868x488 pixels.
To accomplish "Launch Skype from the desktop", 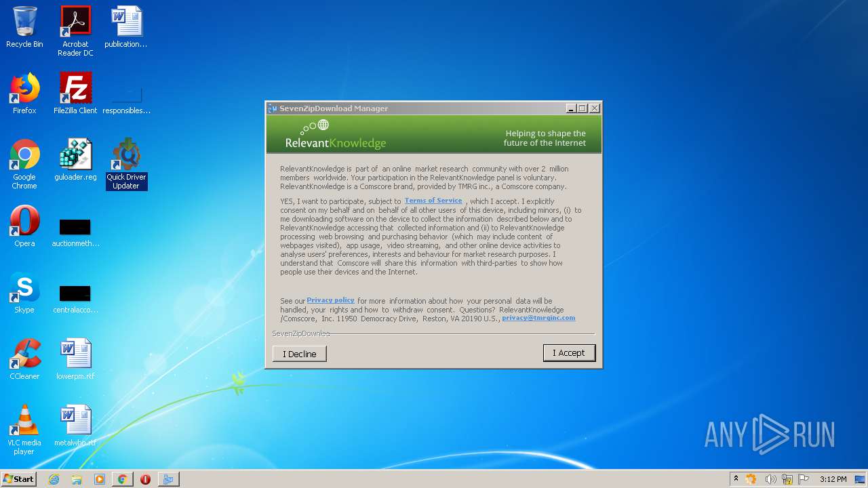I will coord(24,293).
